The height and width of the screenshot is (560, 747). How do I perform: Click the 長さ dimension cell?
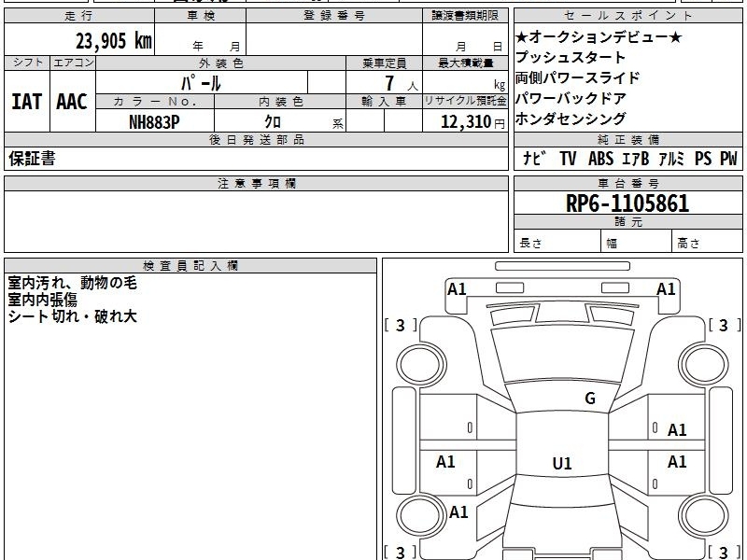557,243
